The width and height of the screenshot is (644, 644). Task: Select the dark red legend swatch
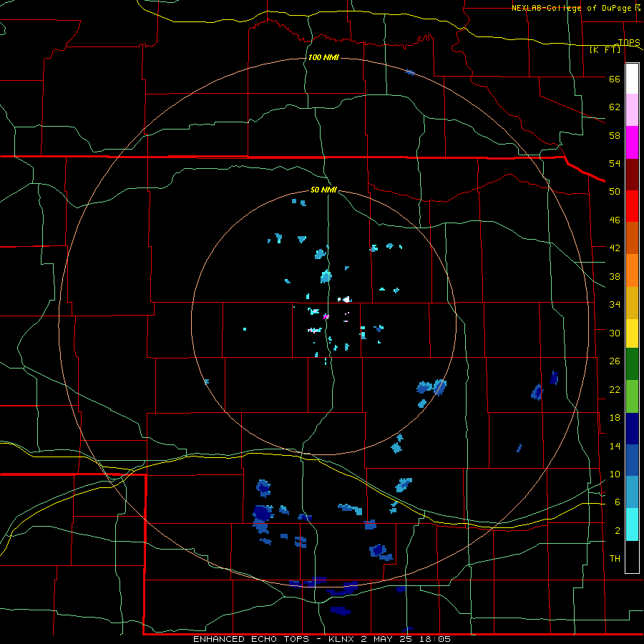click(x=632, y=174)
